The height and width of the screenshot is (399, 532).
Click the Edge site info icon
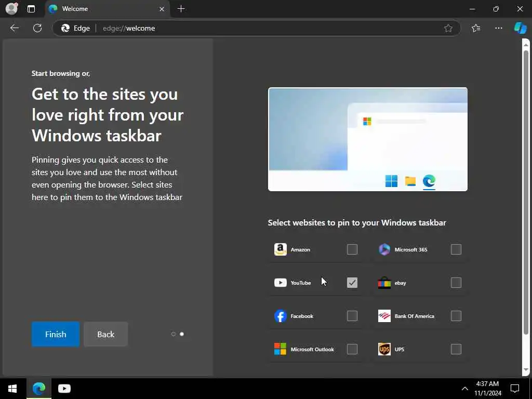pyautogui.click(x=75, y=28)
